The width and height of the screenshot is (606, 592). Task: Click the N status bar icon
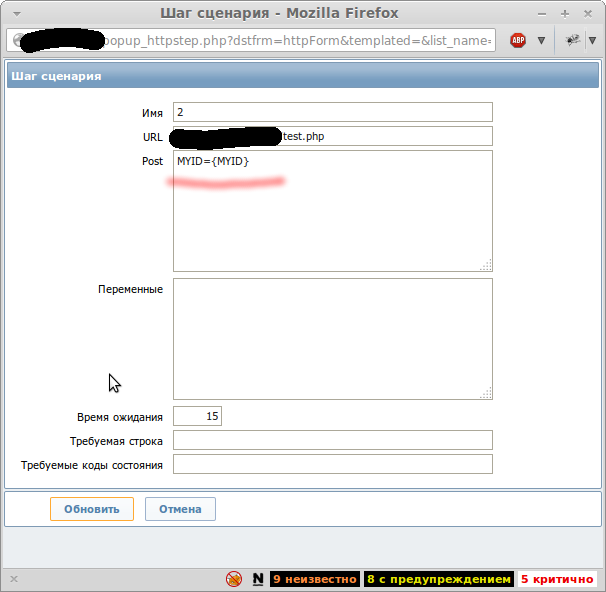coord(258,579)
